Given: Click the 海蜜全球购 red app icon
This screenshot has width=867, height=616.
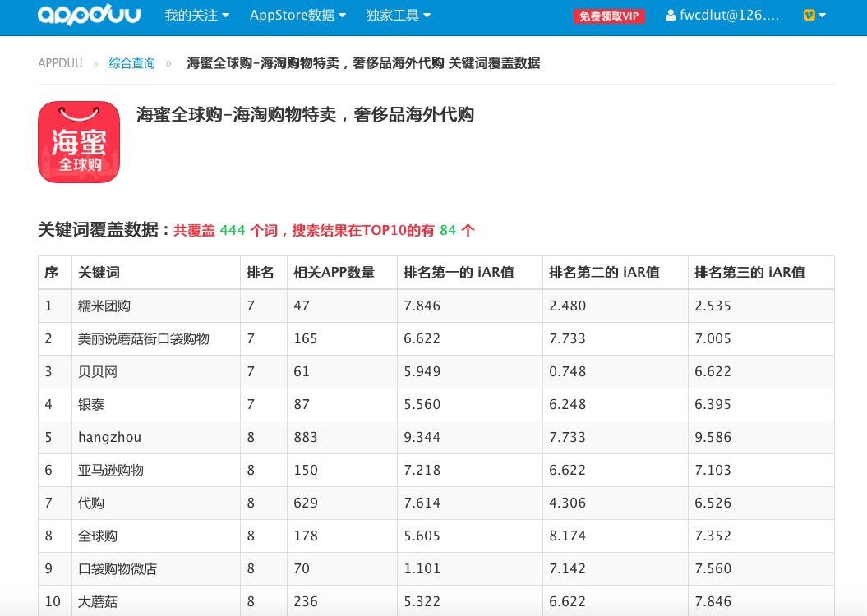Looking at the screenshot, I should pos(79,142).
